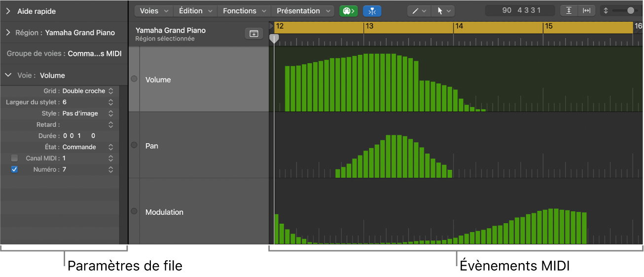Open the Présentation menu

(303, 11)
